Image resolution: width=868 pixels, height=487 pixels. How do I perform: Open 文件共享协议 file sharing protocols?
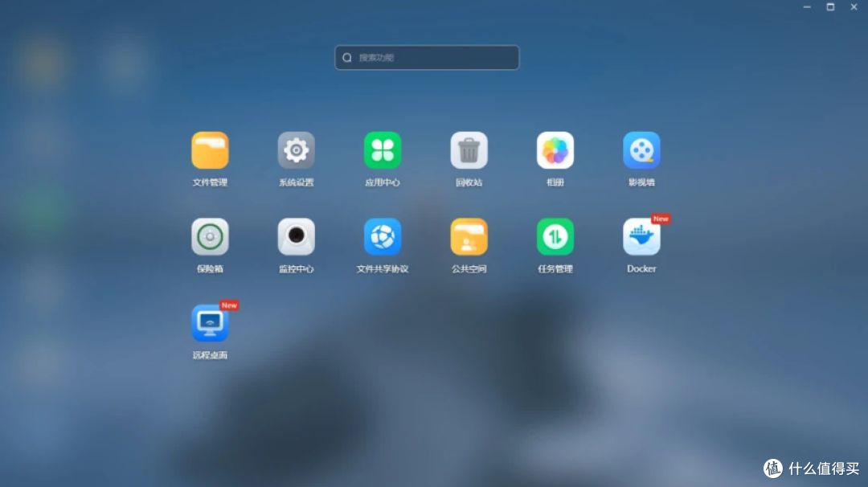pyautogui.click(x=383, y=237)
